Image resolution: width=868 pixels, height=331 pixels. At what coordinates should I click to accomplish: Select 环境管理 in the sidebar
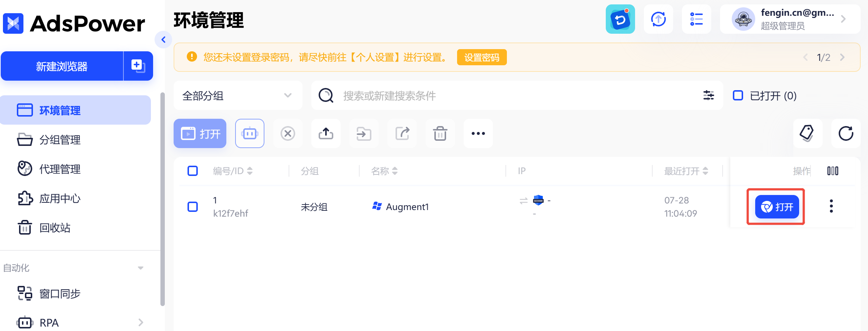(75, 110)
